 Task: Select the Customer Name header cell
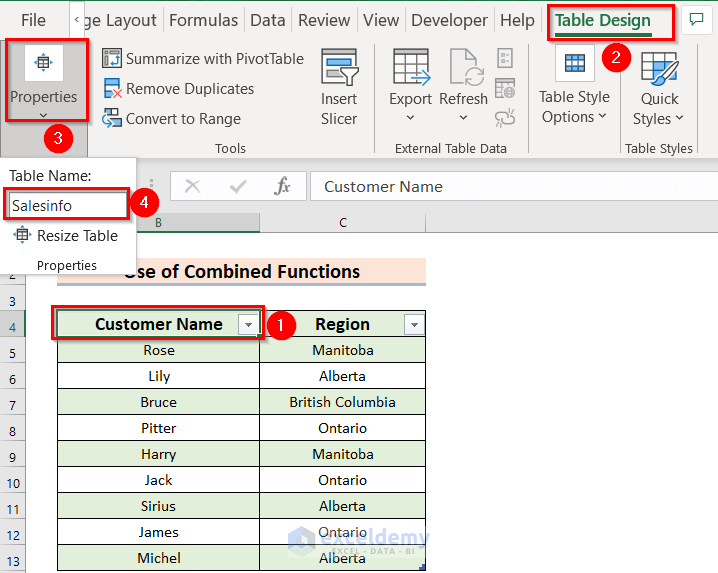[158, 324]
